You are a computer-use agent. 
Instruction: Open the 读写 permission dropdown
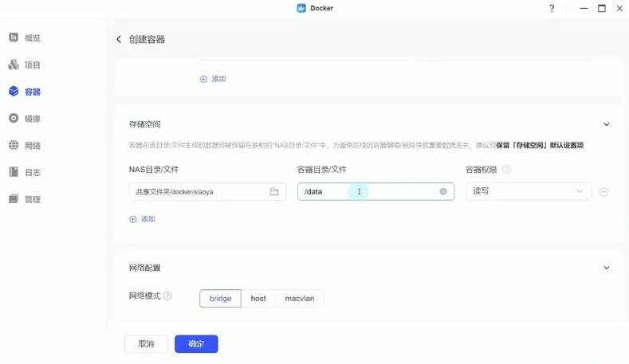(x=528, y=191)
